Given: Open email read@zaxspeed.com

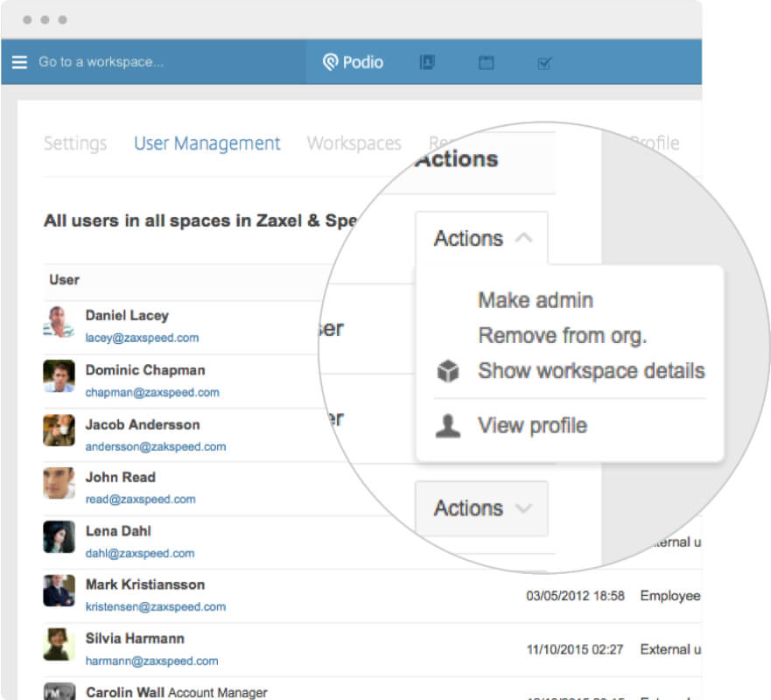Looking at the screenshot, I should [141, 499].
